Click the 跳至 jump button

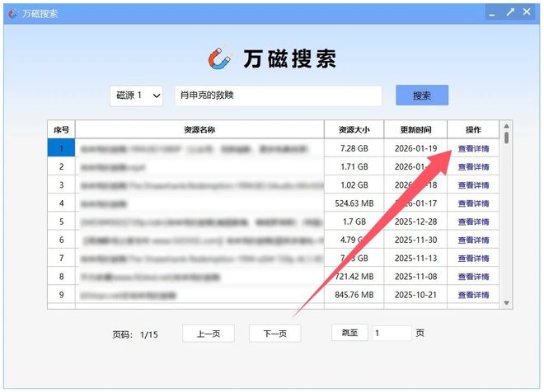pyautogui.click(x=349, y=333)
